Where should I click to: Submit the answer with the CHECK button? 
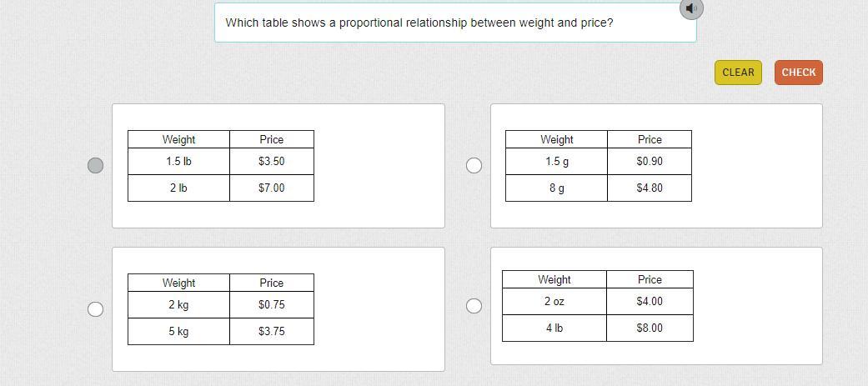point(798,73)
